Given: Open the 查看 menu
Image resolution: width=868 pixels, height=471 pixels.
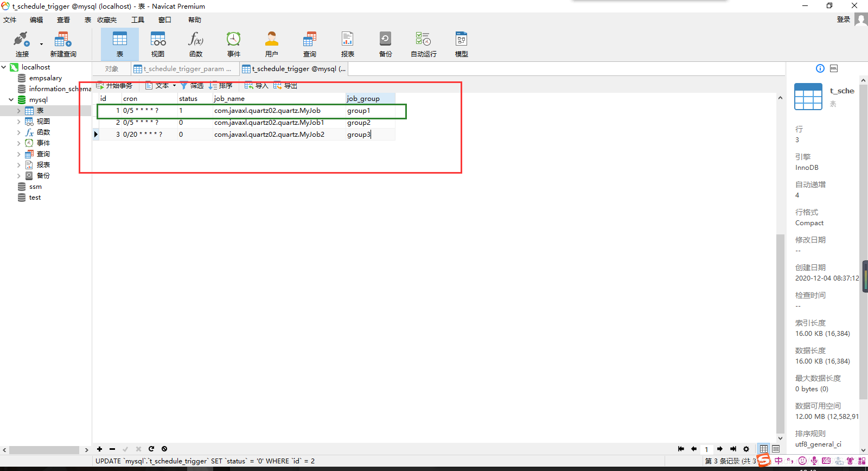Looking at the screenshot, I should 63,20.
